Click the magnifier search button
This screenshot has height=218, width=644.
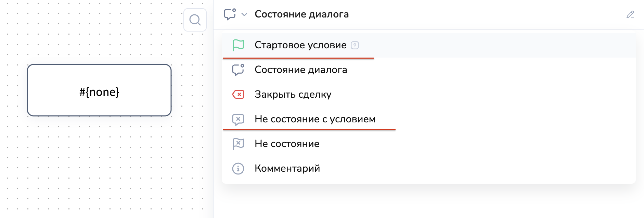195,20
